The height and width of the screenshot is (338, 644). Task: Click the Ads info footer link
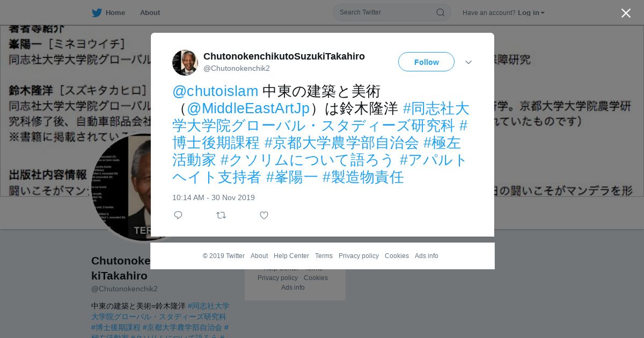[427, 256]
